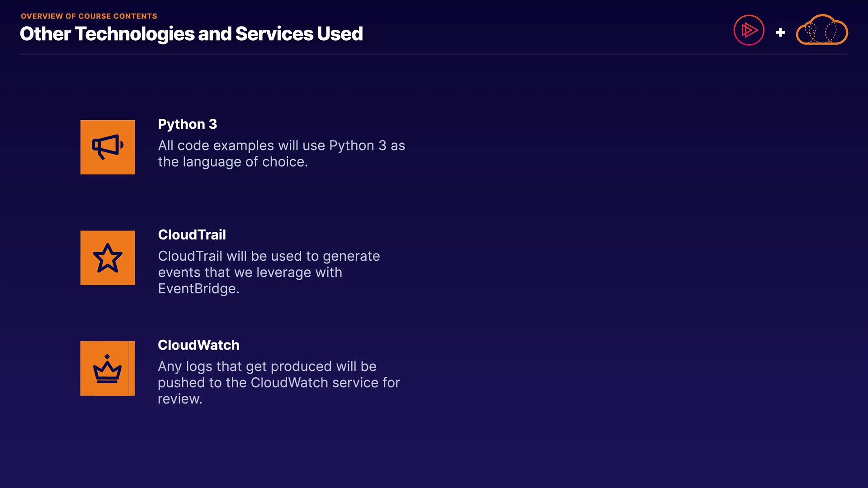Viewport: 868px width, 488px height.
Task: Click the line 'events that we leverage with'
Action: pyautogui.click(x=250, y=272)
